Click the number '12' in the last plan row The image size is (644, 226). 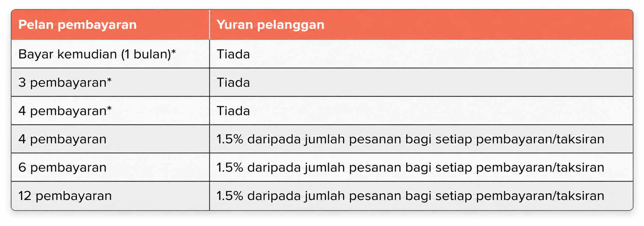coord(25,196)
